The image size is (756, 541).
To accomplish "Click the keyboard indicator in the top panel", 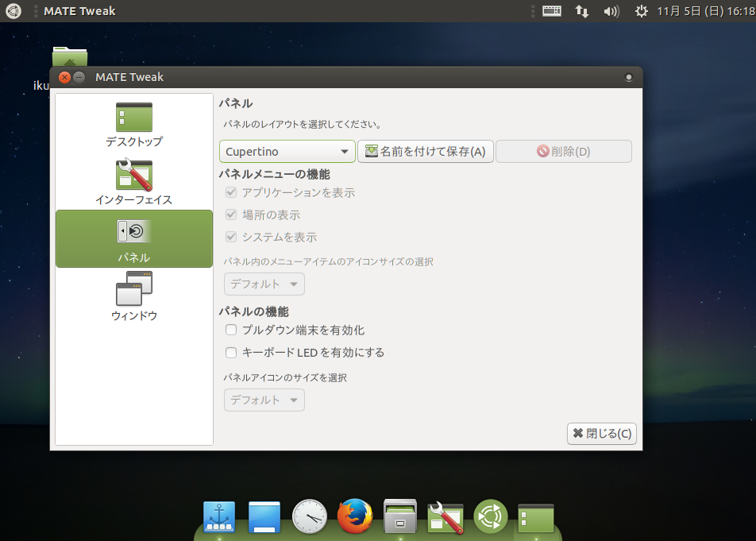I will point(552,10).
